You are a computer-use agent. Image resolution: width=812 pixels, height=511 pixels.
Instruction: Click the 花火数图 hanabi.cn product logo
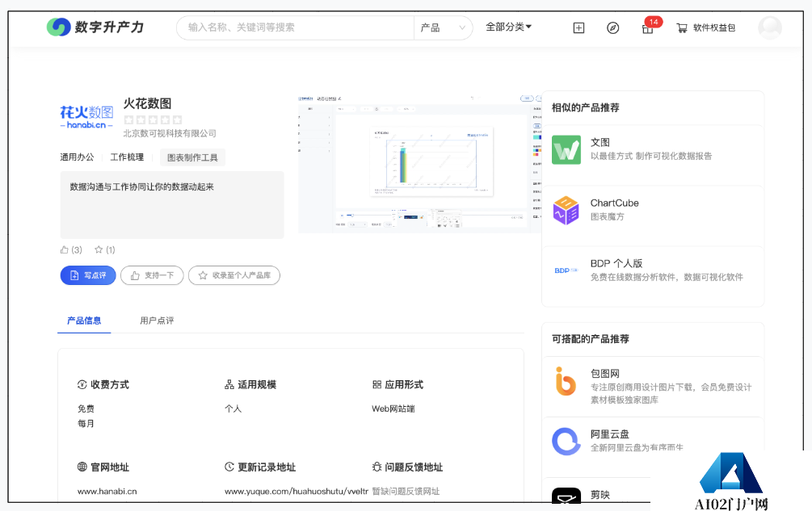86,117
